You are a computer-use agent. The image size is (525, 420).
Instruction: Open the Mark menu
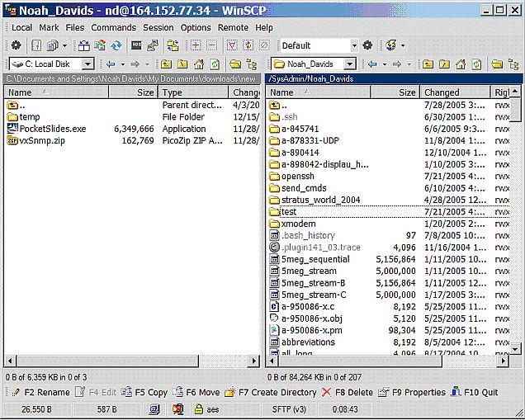pyautogui.click(x=49, y=27)
